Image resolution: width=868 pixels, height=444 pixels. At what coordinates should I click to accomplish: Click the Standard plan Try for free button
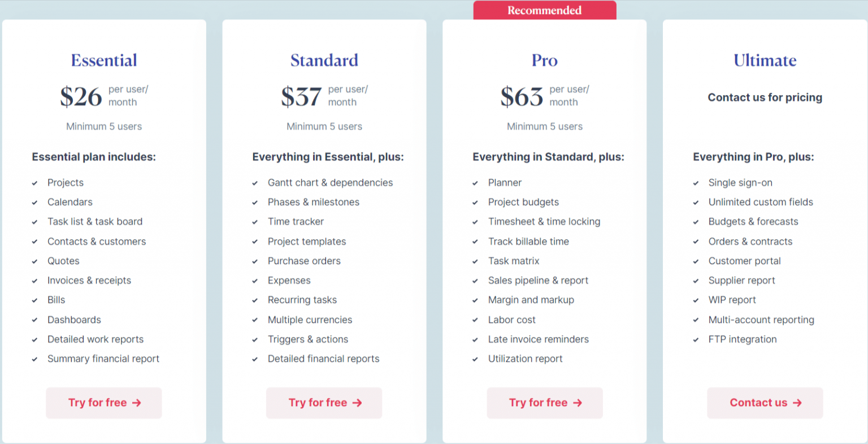click(x=324, y=403)
